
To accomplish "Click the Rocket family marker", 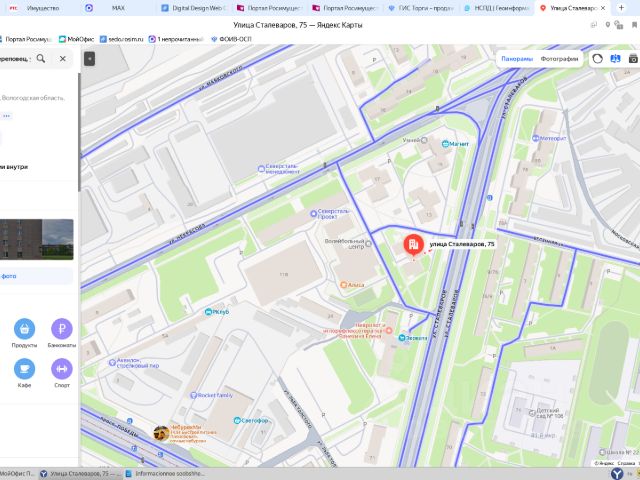I will pyautogui.click(x=194, y=395).
